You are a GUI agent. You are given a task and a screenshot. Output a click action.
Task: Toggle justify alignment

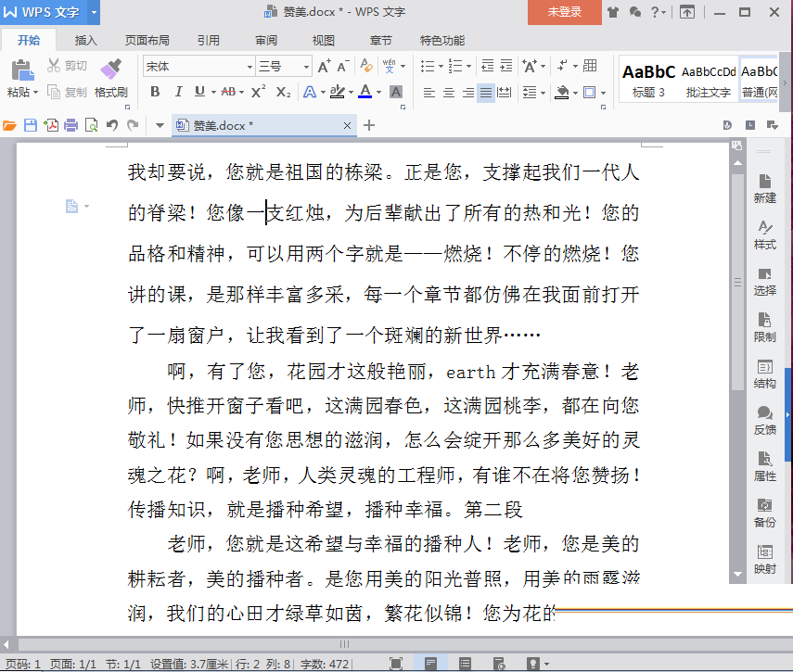click(x=485, y=93)
